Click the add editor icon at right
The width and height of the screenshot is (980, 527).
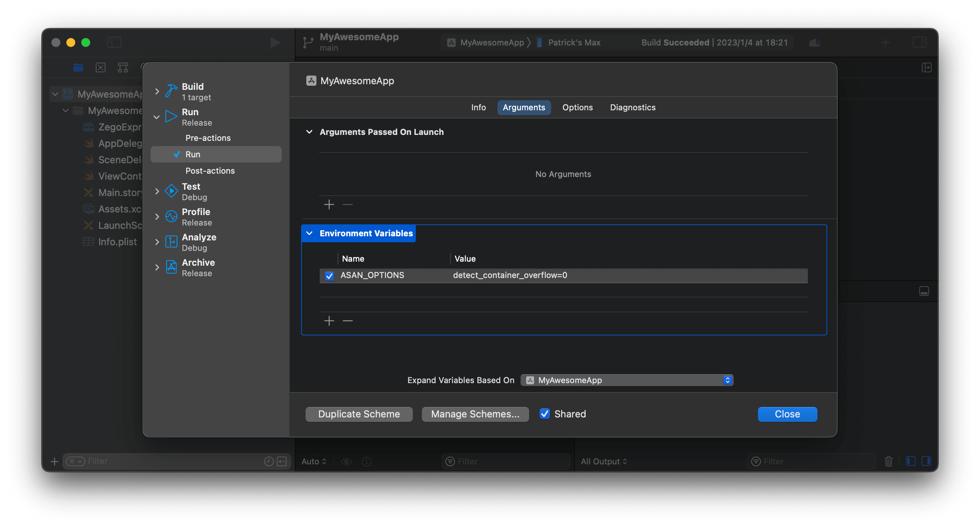coord(926,68)
